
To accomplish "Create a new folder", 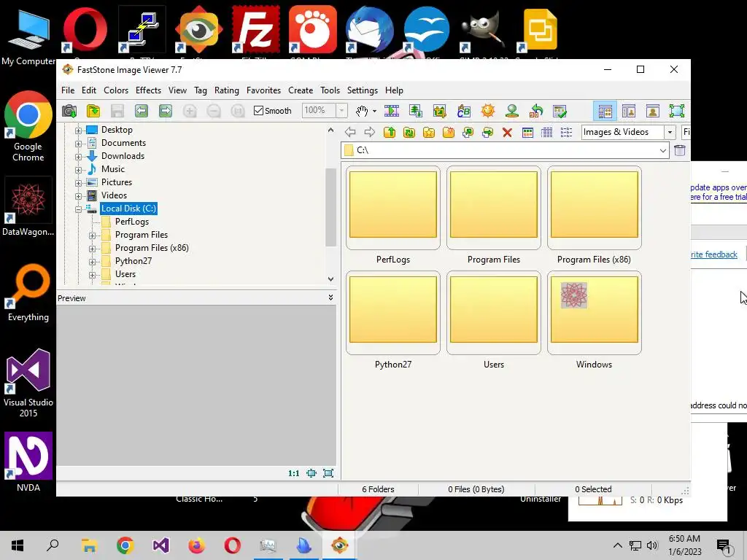I will [449, 133].
